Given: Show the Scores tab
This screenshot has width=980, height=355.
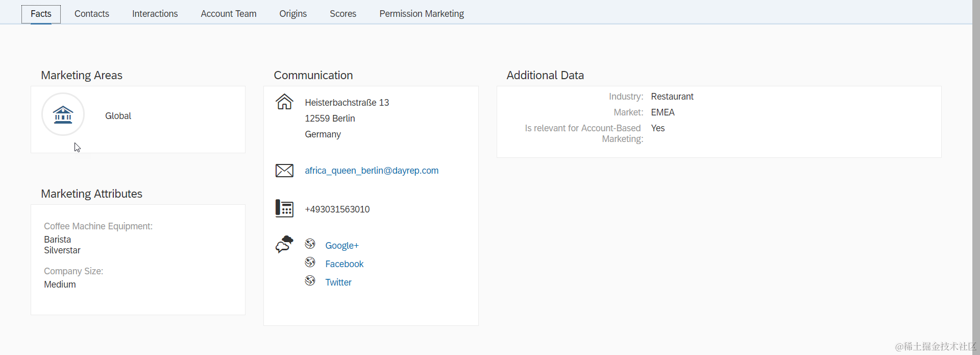Looking at the screenshot, I should click(343, 14).
